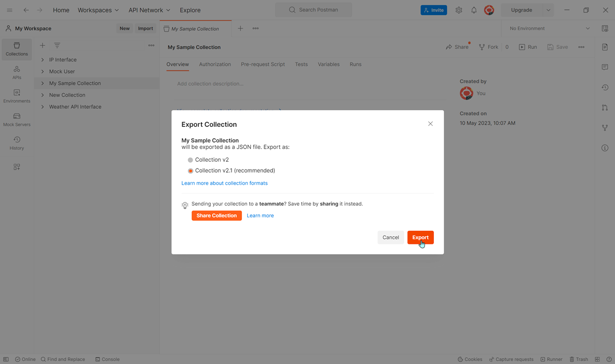The image size is (615, 364).
Task: Click Add collection description field
Action: [x=210, y=83]
